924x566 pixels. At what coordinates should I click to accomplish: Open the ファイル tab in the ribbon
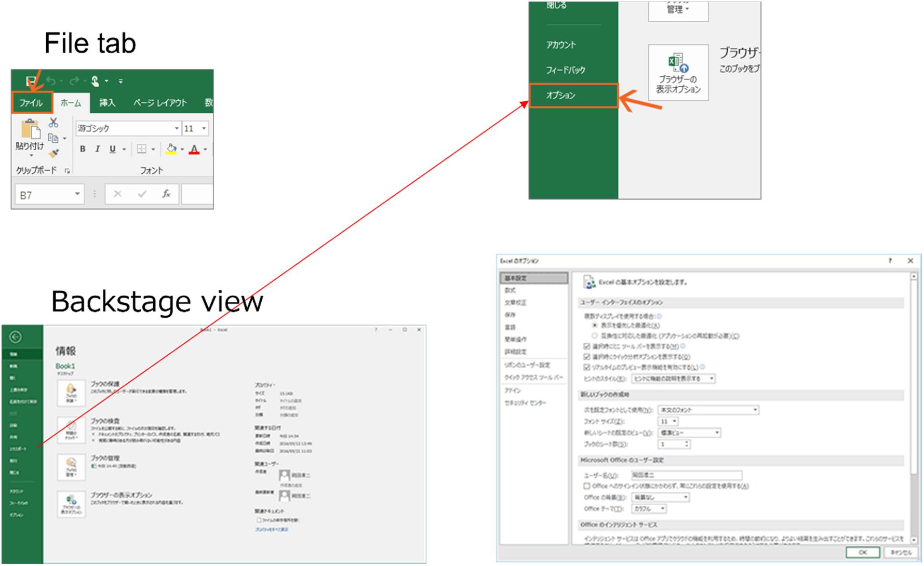(32, 103)
